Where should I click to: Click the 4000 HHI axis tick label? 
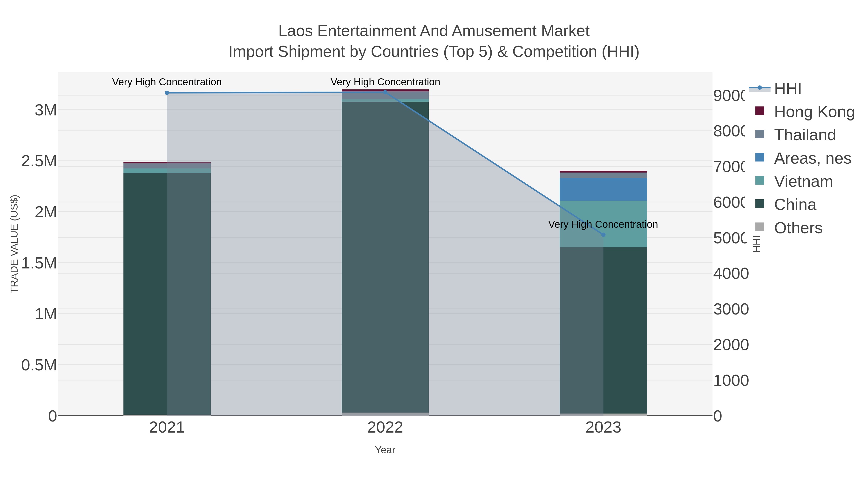(x=731, y=274)
